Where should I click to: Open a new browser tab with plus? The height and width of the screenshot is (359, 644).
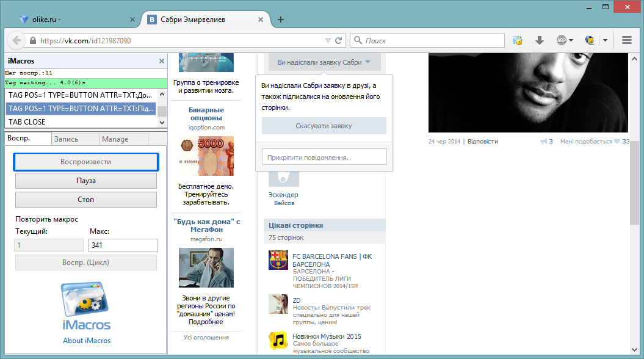(x=281, y=20)
